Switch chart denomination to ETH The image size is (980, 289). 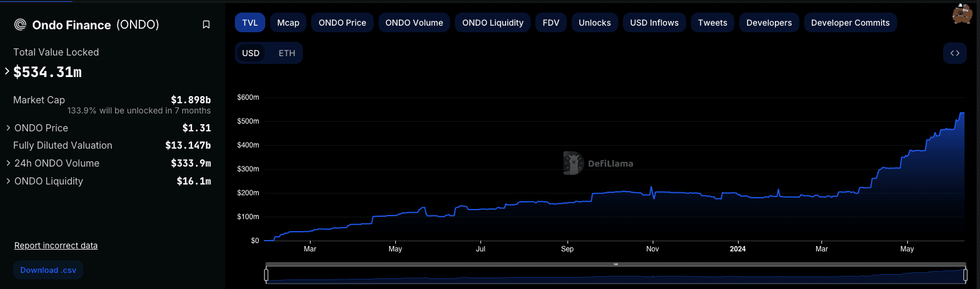click(287, 53)
